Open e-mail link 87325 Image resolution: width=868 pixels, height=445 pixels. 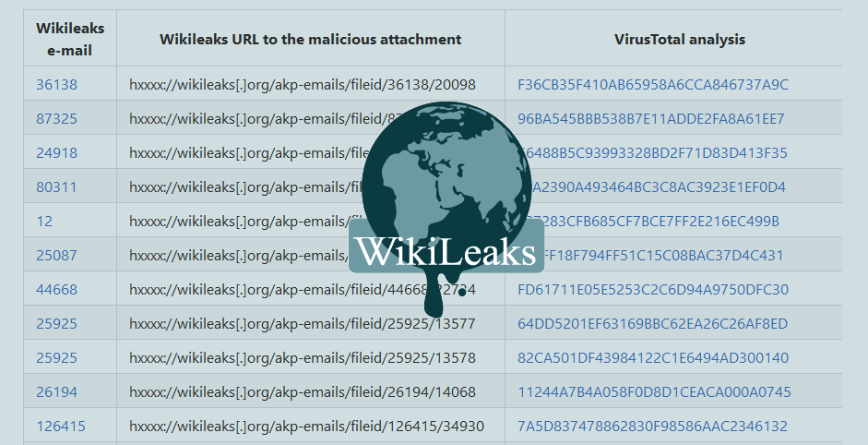(56, 119)
